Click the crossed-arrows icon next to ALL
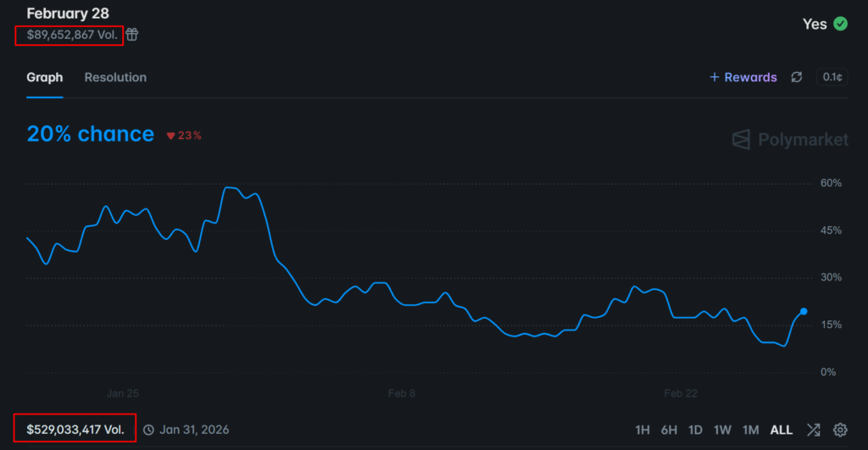This screenshot has height=450, width=868. tap(813, 430)
